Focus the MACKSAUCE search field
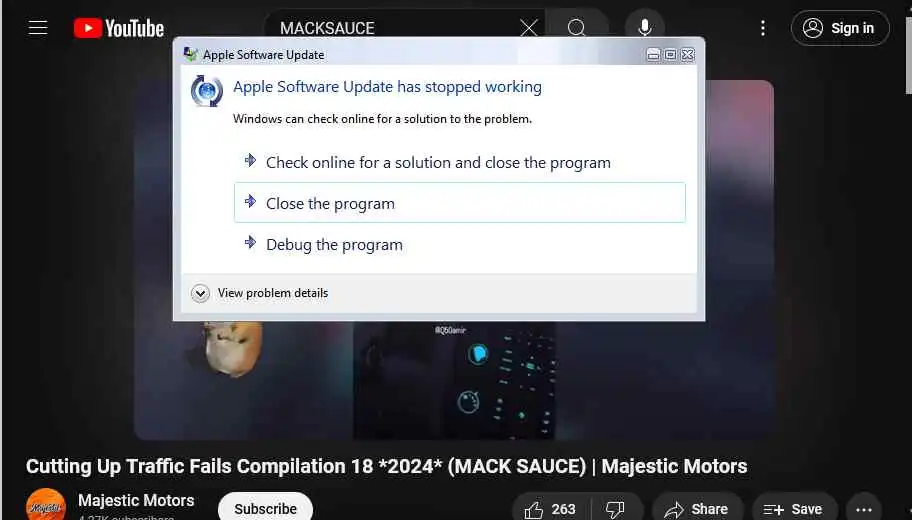This screenshot has width=912, height=520. 390,28
